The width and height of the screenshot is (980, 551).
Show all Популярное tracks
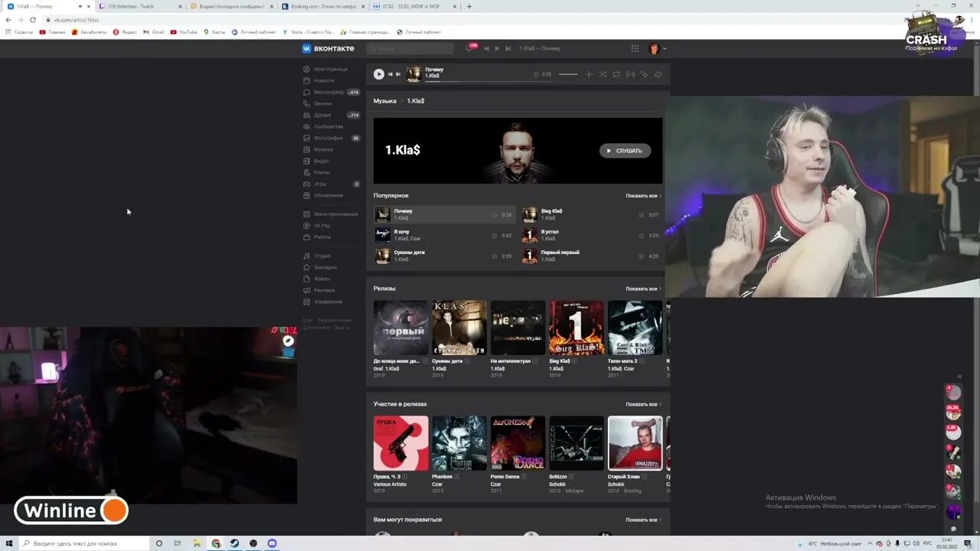coord(643,196)
